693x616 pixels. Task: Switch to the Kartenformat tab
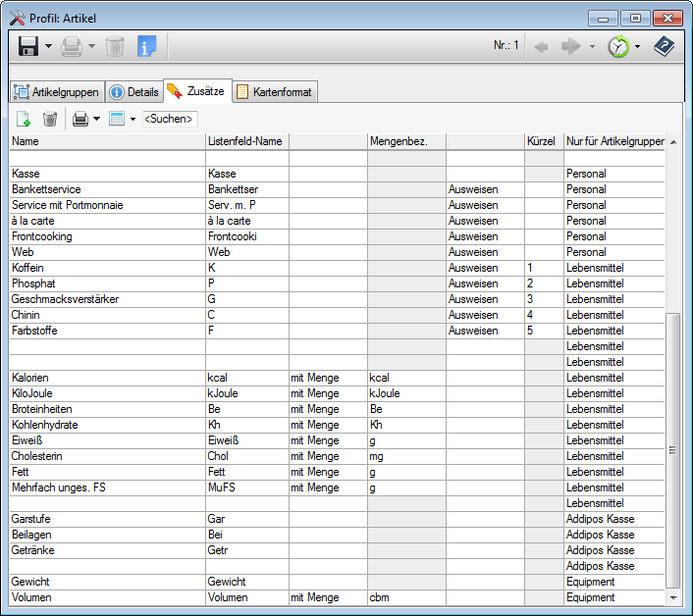[x=273, y=92]
